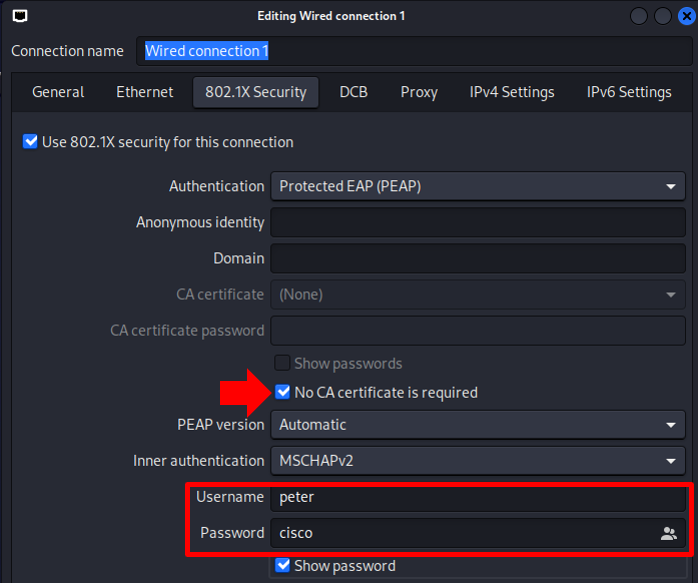The width and height of the screenshot is (699, 585).
Task: Click the Anonymous identity label
Action: (200, 222)
